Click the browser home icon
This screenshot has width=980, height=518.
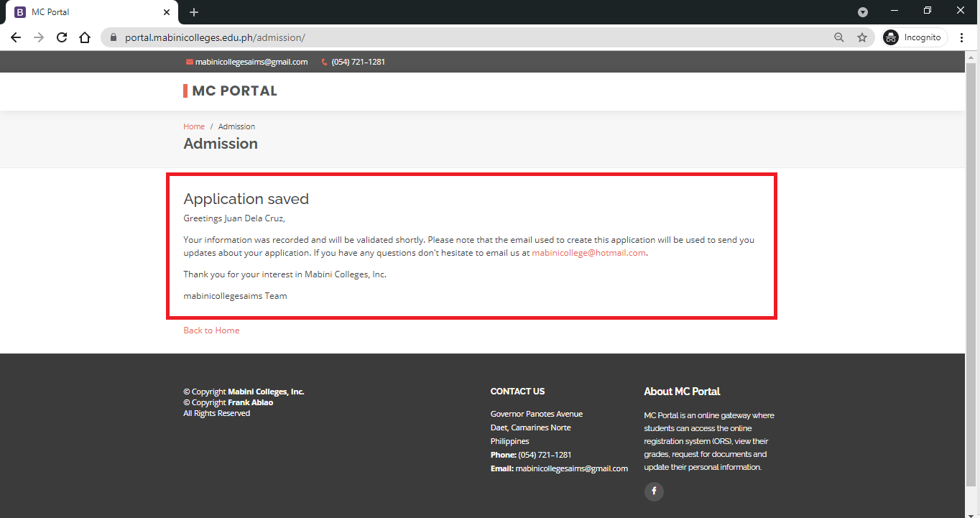pyautogui.click(x=85, y=37)
